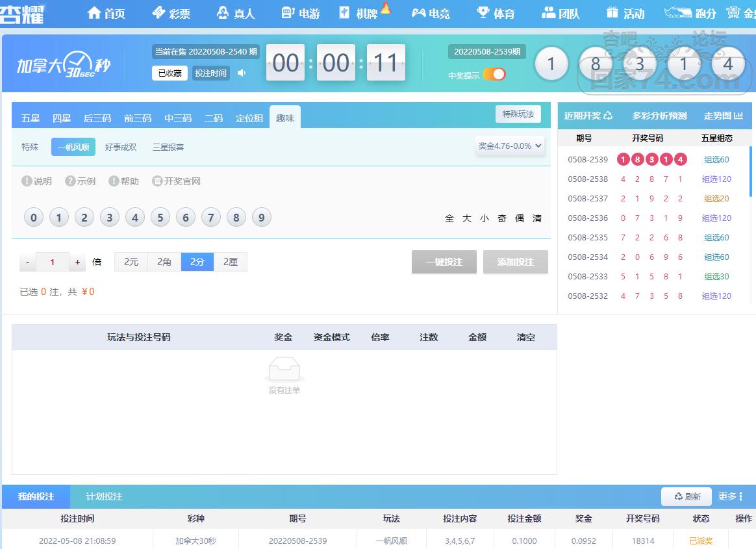Open the 活动 gift icon menu
Viewport: 756px width, 549px height.
tap(612, 12)
